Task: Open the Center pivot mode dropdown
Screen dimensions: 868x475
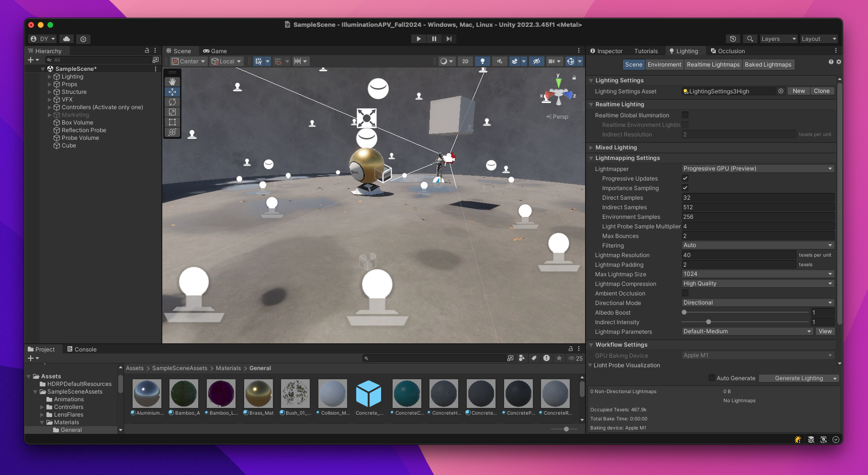Action: pyautogui.click(x=189, y=61)
